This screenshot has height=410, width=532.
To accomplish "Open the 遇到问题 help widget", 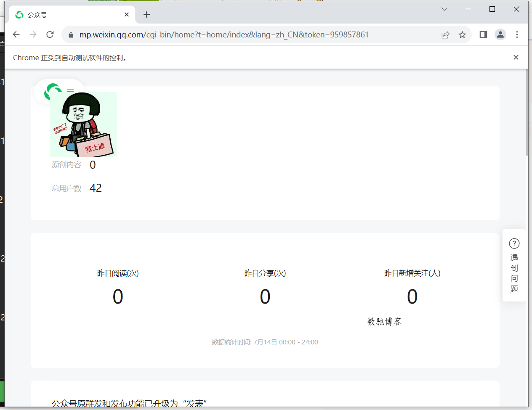I will pos(514,265).
